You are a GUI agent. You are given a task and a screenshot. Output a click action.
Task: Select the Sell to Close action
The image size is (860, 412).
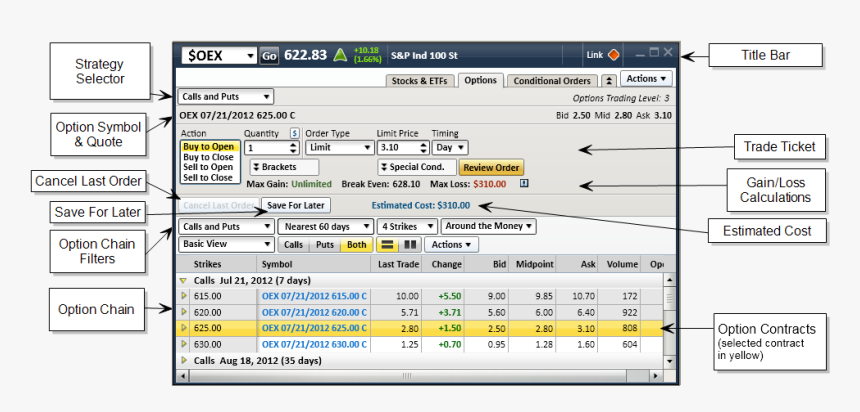[208, 177]
